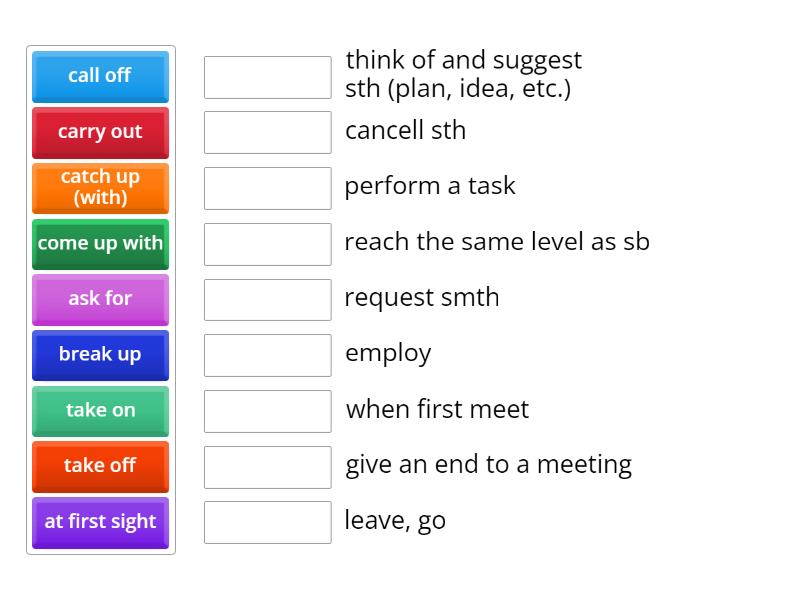
Task: Pick the 'come up with' tile
Action: pos(100,244)
